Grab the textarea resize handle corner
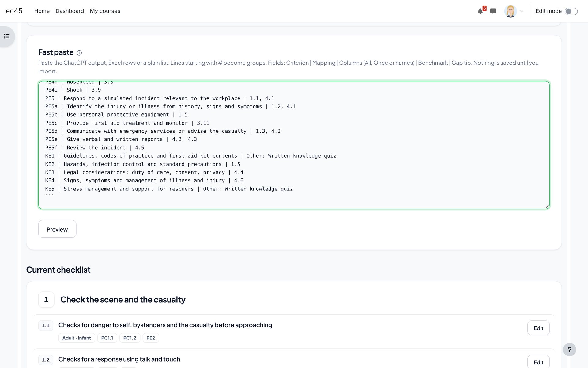Viewport: 588px width, 368px height. [x=547, y=206]
